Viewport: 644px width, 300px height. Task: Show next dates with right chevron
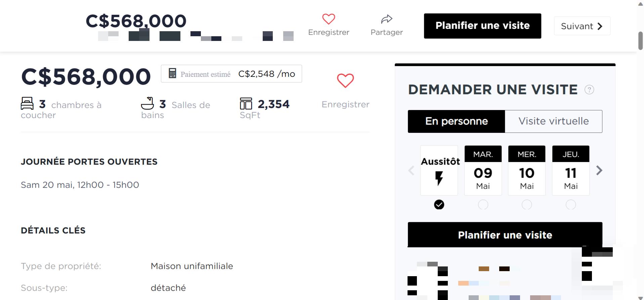coord(599,170)
